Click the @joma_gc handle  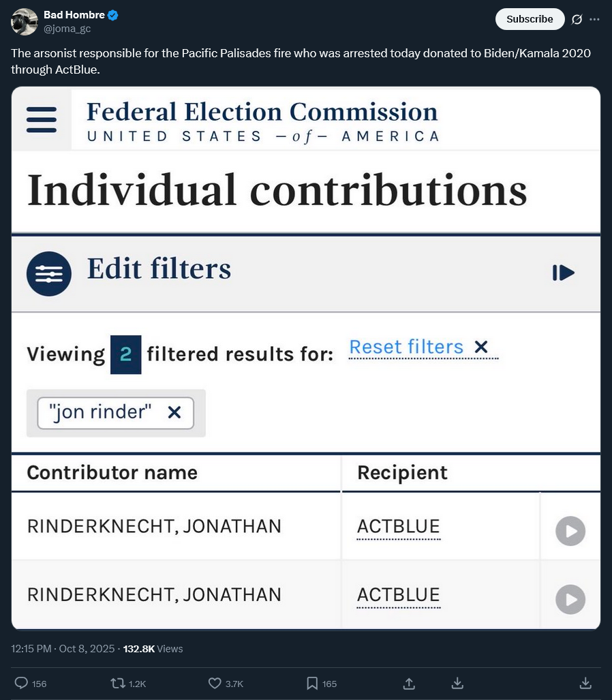click(x=67, y=29)
